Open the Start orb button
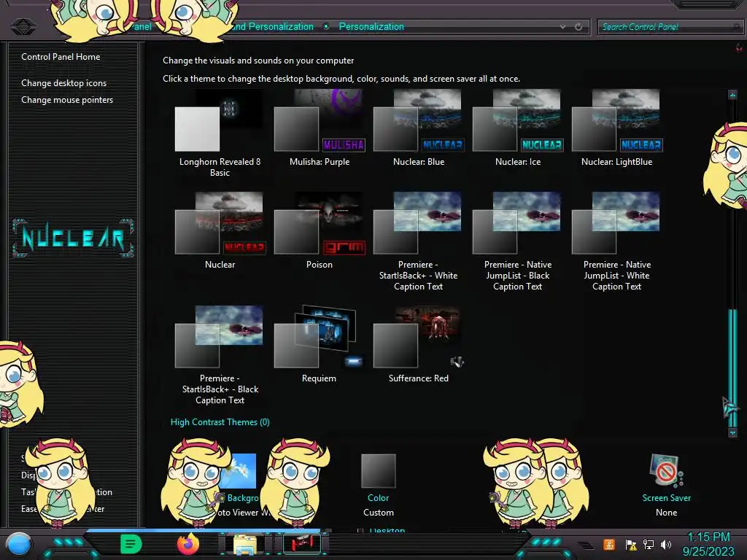This screenshot has height=560, width=747. tap(19, 544)
